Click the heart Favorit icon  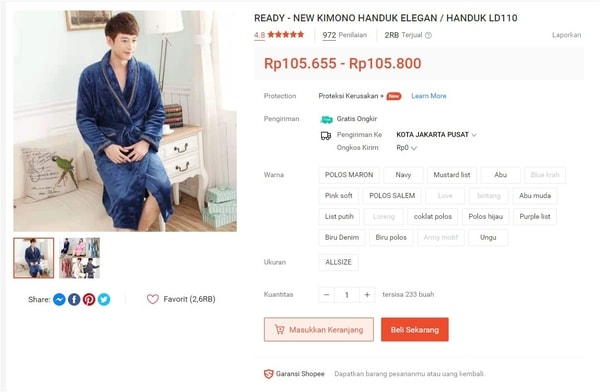click(x=153, y=299)
